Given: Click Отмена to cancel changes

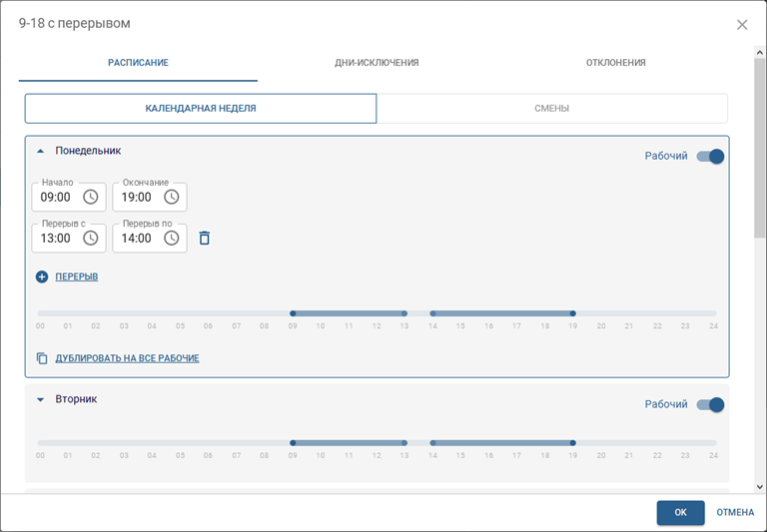Looking at the screenshot, I should (735, 512).
